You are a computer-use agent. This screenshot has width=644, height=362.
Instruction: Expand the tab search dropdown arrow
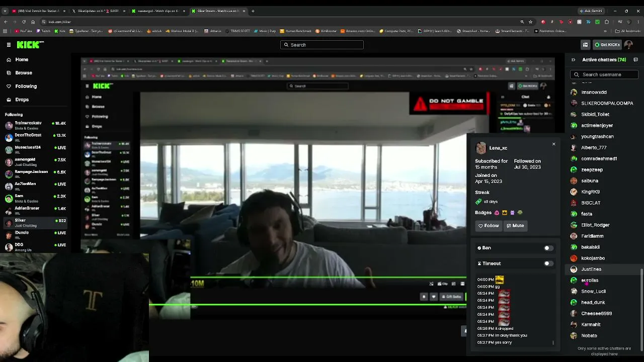(x=5, y=11)
